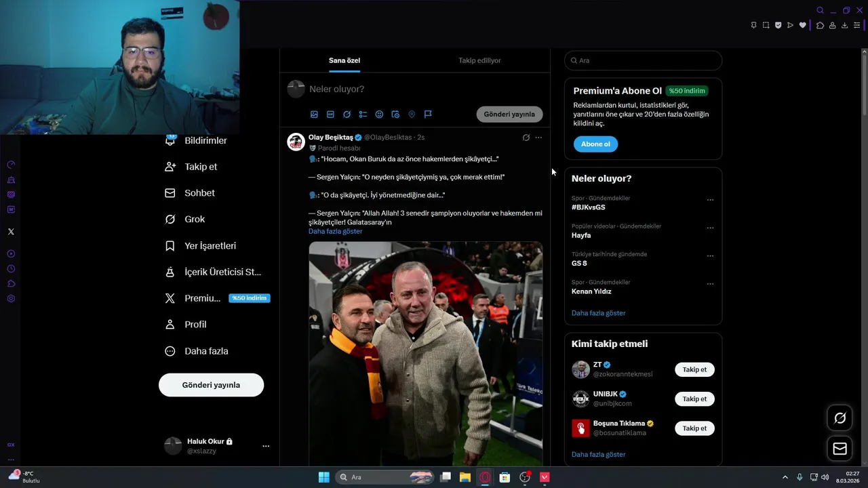The width and height of the screenshot is (868, 488).
Task: Show more trends under Neler oluyor?
Action: 598,313
